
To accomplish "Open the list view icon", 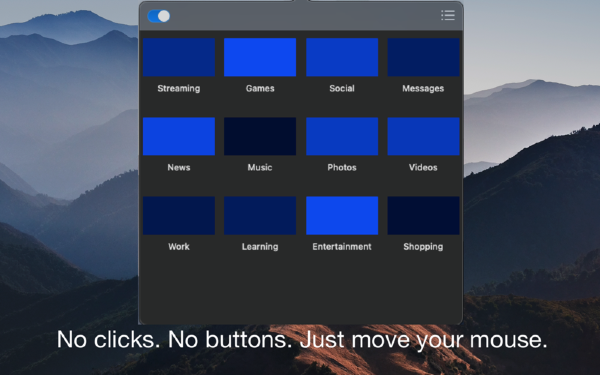I will coord(448,15).
